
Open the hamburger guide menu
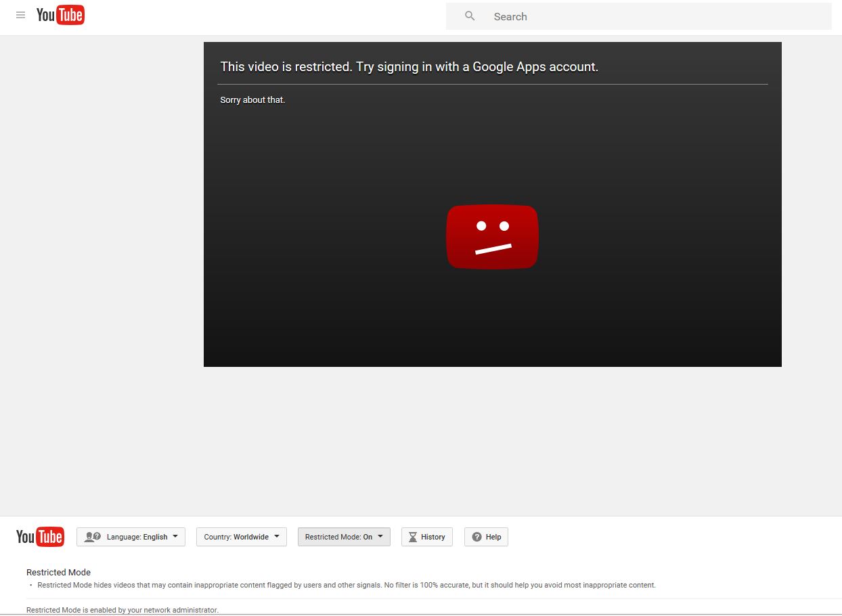coord(20,15)
